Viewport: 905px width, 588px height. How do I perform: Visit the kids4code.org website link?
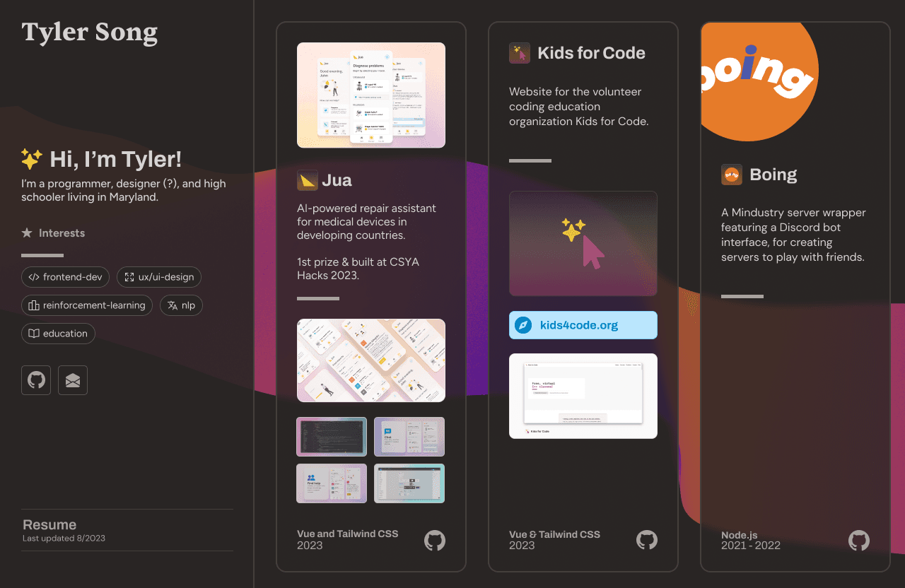click(x=583, y=325)
